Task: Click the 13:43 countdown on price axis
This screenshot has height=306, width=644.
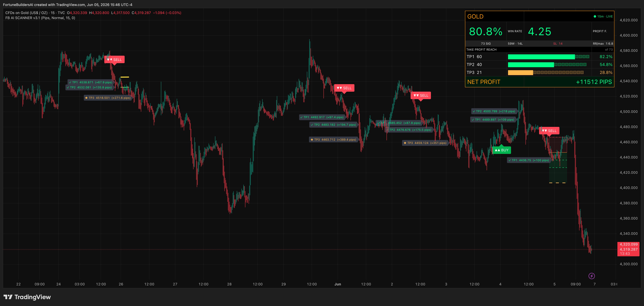Action: tap(625, 254)
